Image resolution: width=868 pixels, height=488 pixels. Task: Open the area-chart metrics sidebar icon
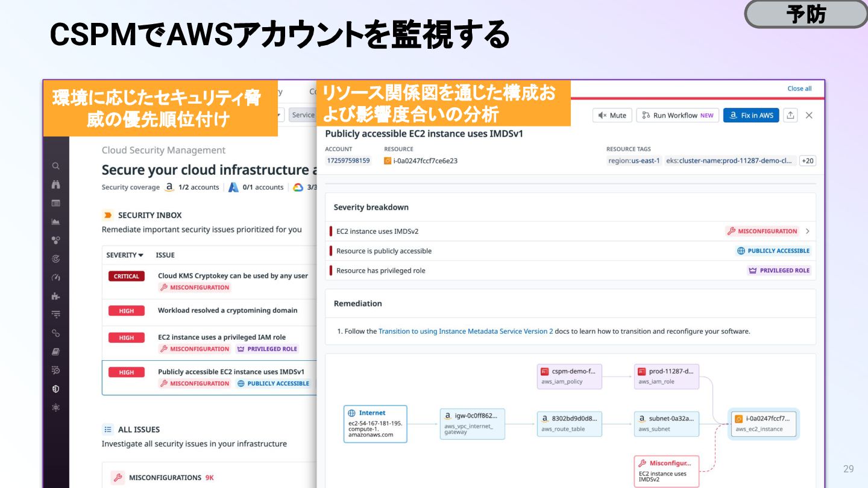[x=55, y=222]
